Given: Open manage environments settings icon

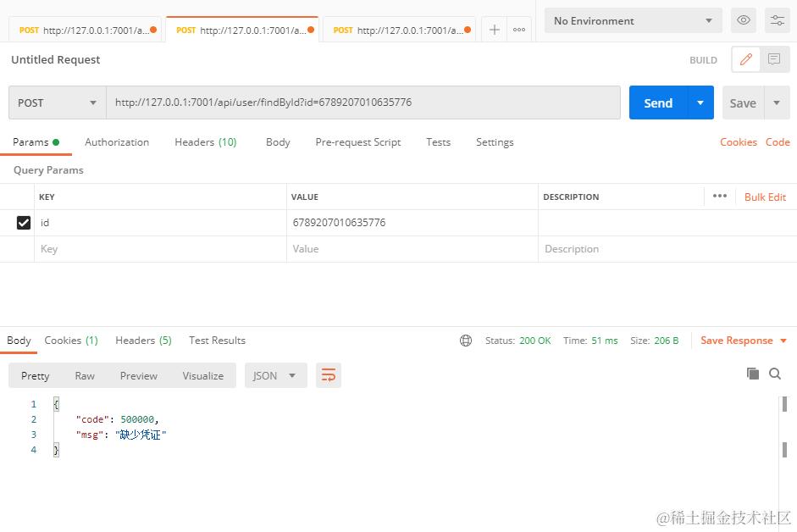Looking at the screenshot, I should point(777,20).
